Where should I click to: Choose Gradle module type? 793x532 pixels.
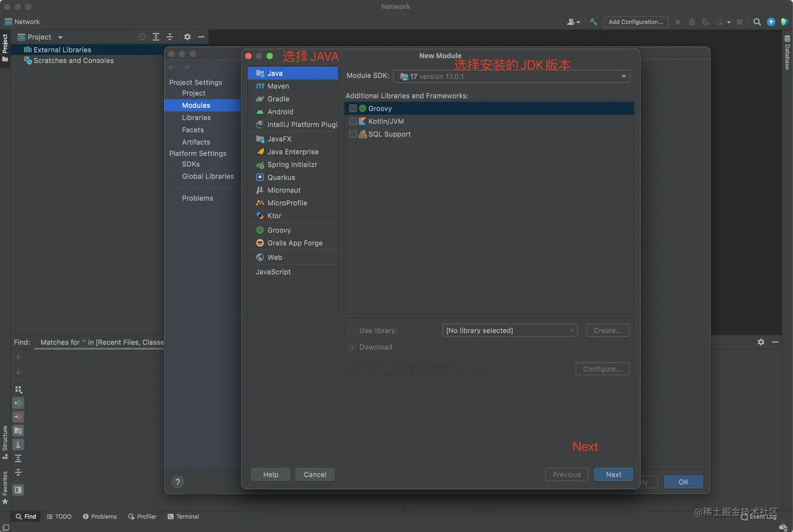pyautogui.click(x=293, y=99)
